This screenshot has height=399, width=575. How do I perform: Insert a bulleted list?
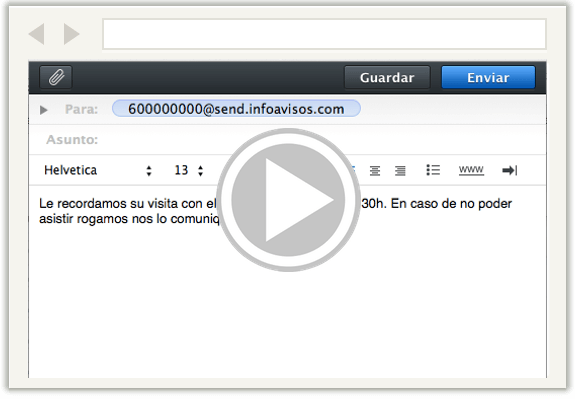[433, 170]
